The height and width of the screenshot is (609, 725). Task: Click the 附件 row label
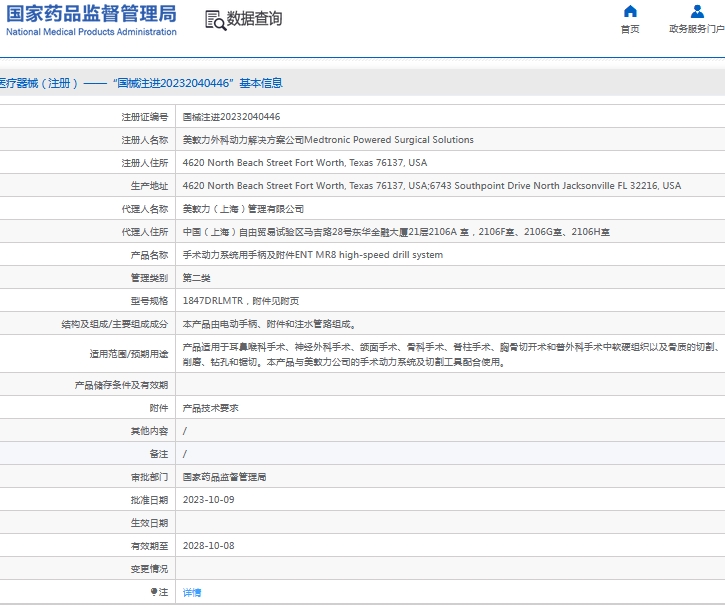pos(159,408)
